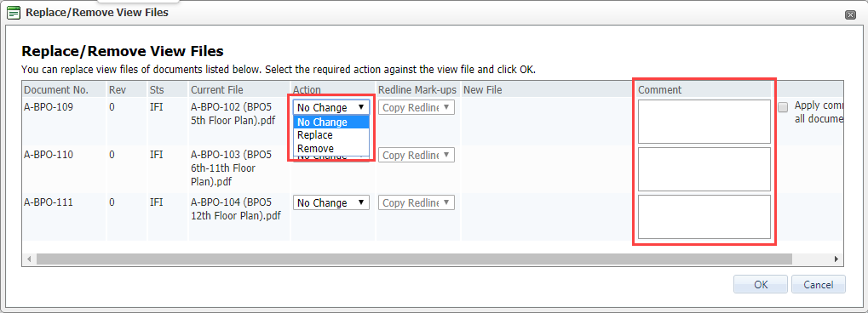The width and height of the screenshot is (868, 313).
Task: Click the green document icon in title bar
Action: coord(14,12)
